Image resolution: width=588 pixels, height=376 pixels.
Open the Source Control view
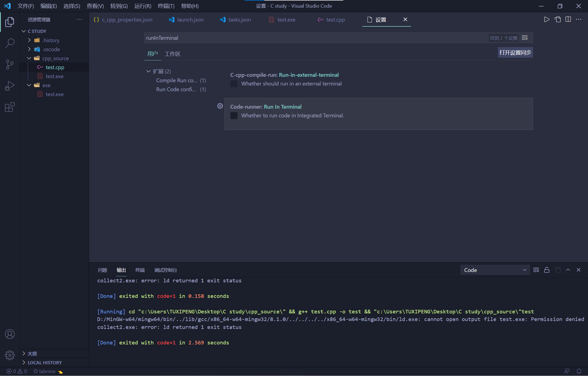tap(10, 65)
